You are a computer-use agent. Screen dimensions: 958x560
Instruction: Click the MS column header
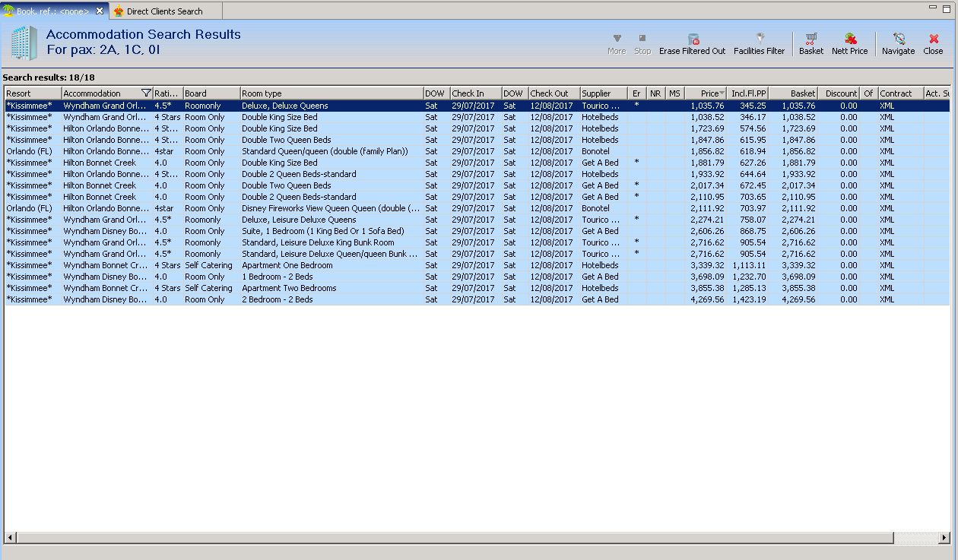[675, 93]
